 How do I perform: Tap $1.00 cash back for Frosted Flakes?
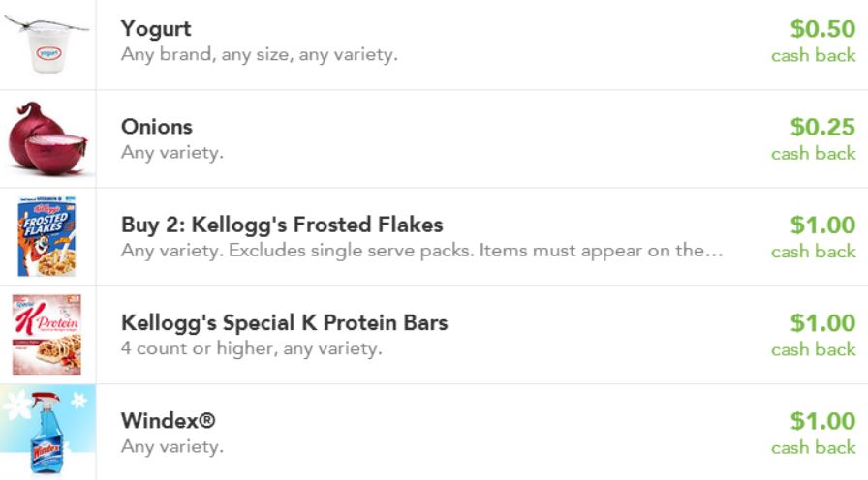822,225
